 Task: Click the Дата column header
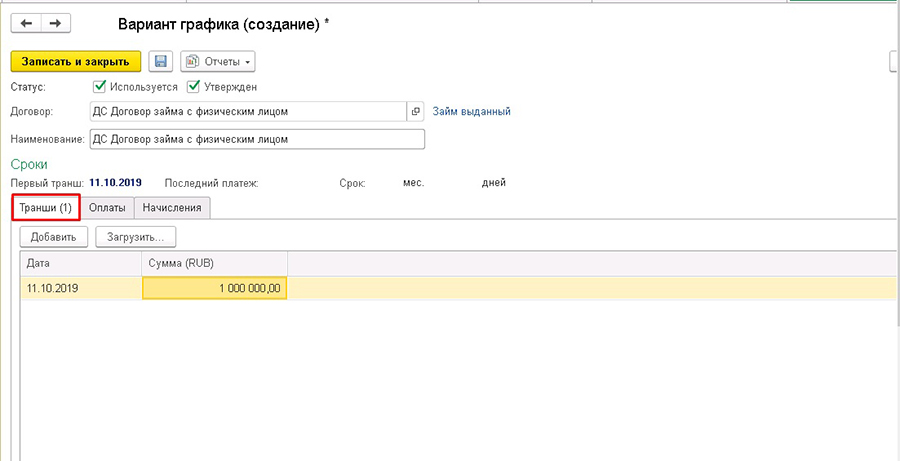[x=80, y=262]
